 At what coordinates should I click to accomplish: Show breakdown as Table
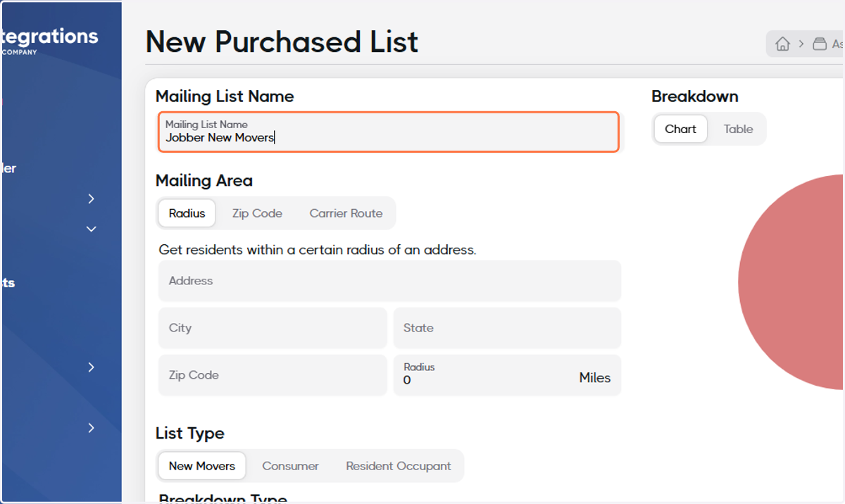coord(738,129)
